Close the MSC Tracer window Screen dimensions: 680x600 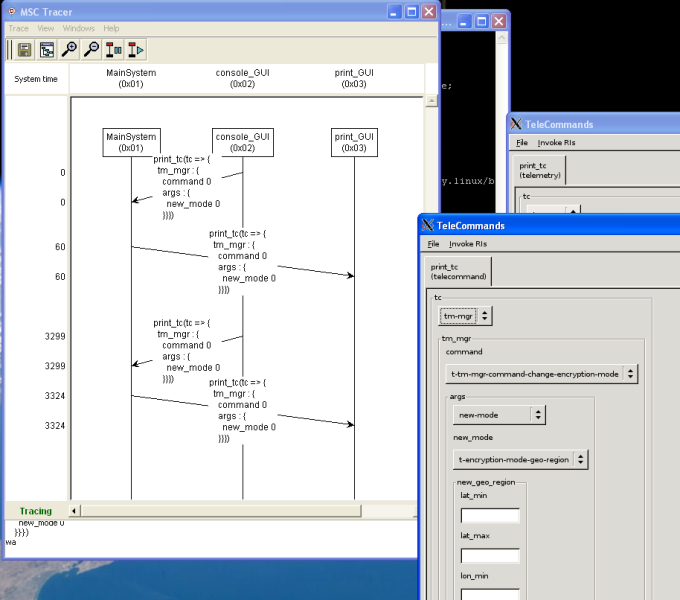429,12
